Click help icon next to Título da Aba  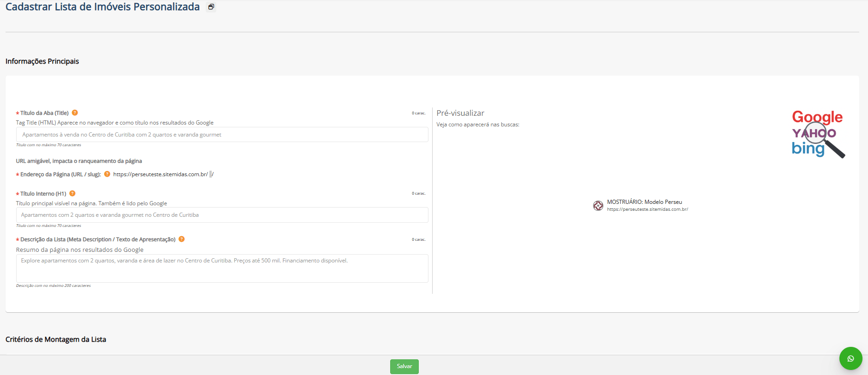click(x=75, y=113)
